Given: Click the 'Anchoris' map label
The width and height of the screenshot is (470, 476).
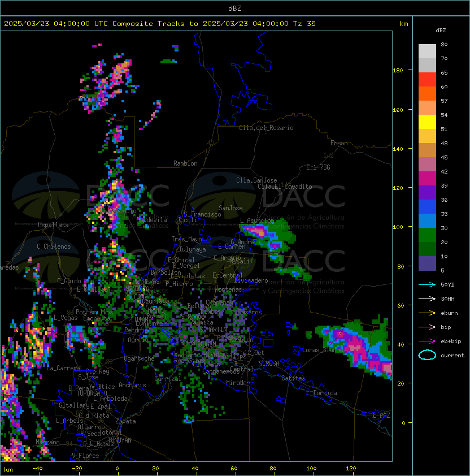Looking at the screenshot, I should point(132,385).
